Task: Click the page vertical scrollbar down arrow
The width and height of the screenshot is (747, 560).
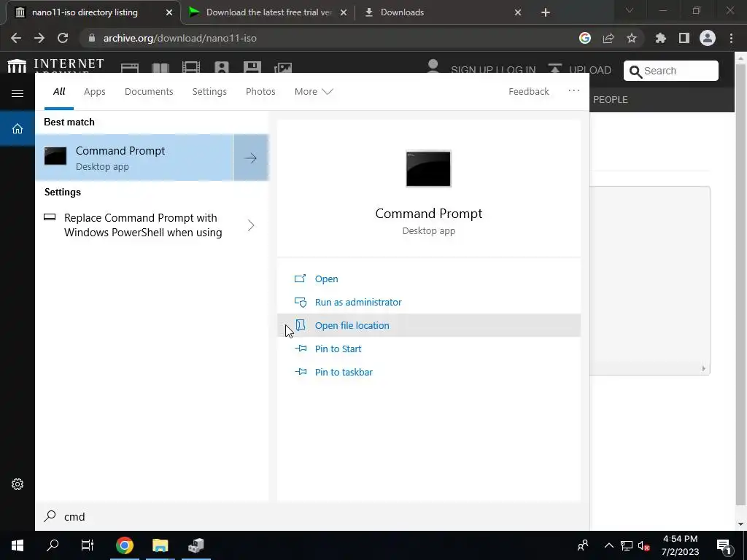Action: coord(740,524)
